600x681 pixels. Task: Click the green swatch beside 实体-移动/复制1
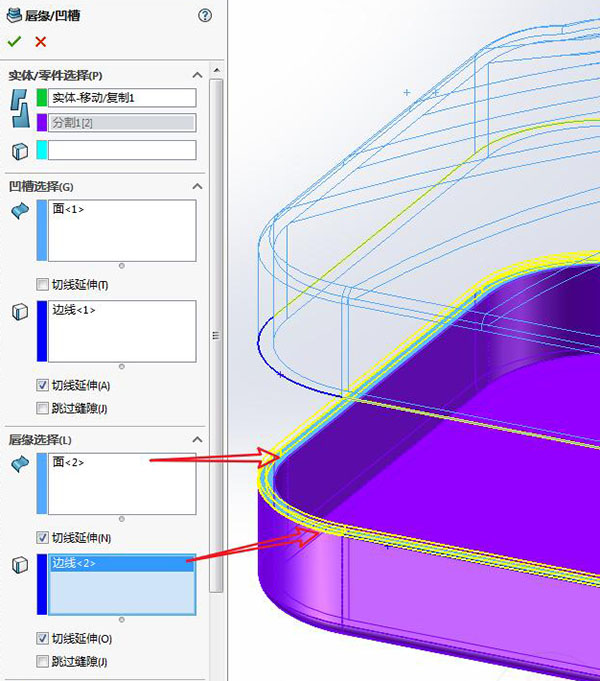point(42,98)
